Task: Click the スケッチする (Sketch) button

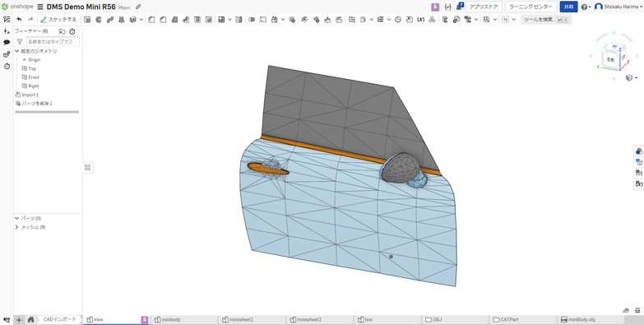Action: coord(58,19)
